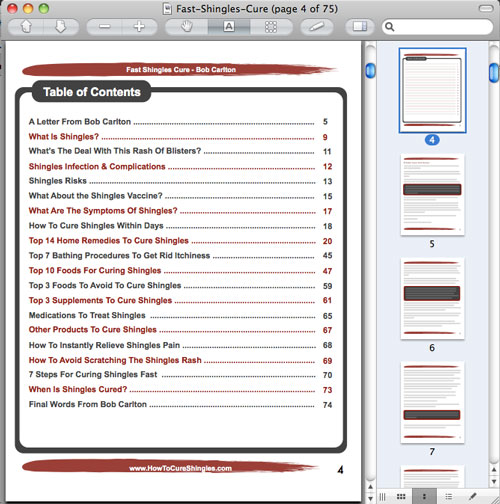Open the page 6 thumbnail
This screenshot has height=504, width=500.
click(432, 298)
